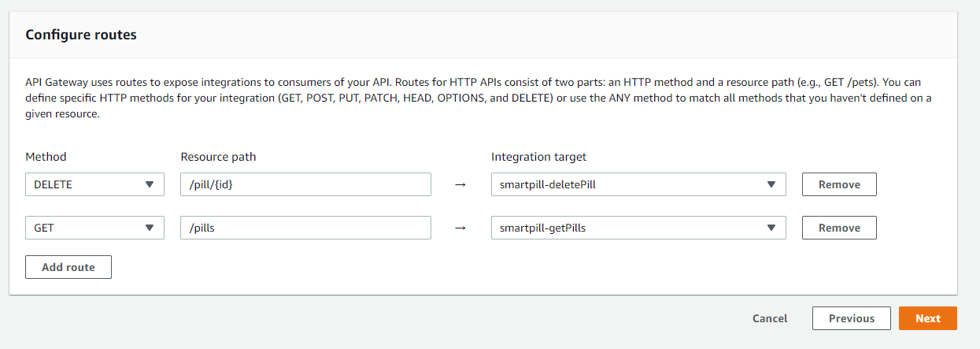Expand the smartpill-deletePill integration target dropdown
980x349 pixels.
638,185
